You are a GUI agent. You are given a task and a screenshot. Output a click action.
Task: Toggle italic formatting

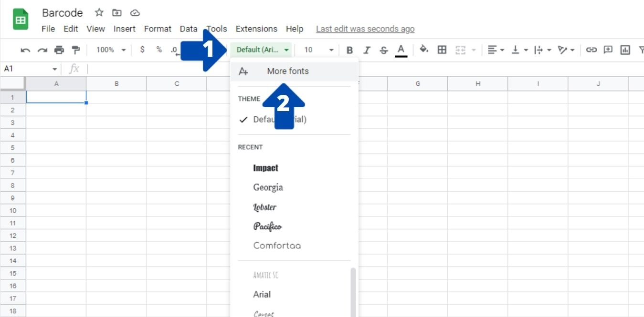click(367, 50)
